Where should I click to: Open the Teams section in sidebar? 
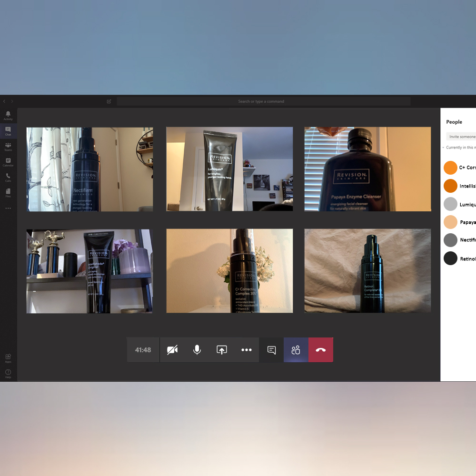8,147
